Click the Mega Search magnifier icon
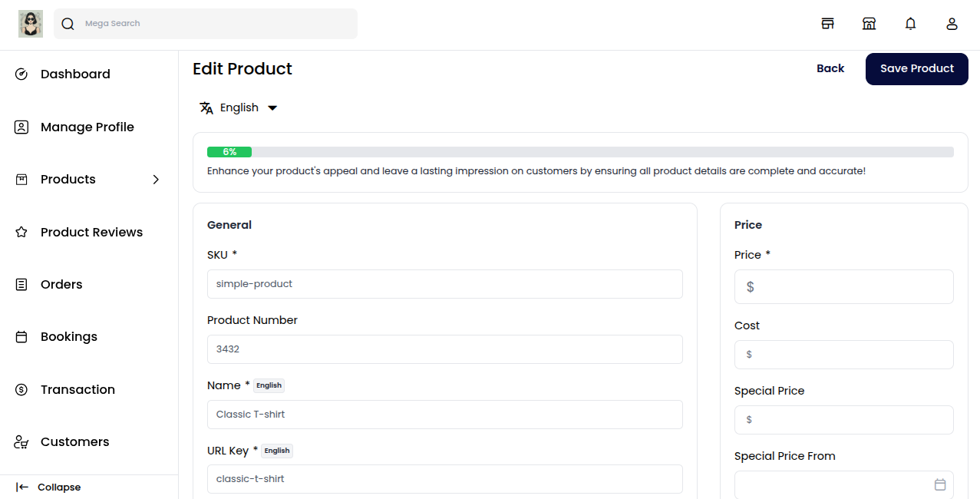Screen dimensions: 980x499 68,24
